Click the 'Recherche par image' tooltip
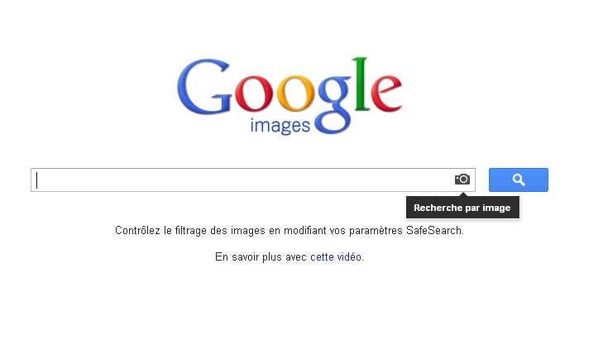Image resolution: width=603 pixels, height=364 pixels. tap(462, 208)
